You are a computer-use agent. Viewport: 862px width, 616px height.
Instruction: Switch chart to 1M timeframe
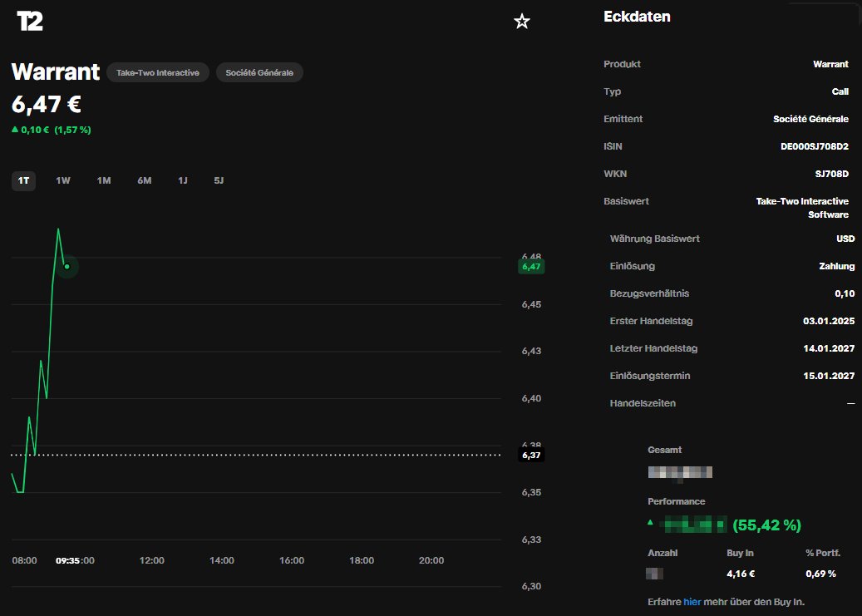pos(104,180)
